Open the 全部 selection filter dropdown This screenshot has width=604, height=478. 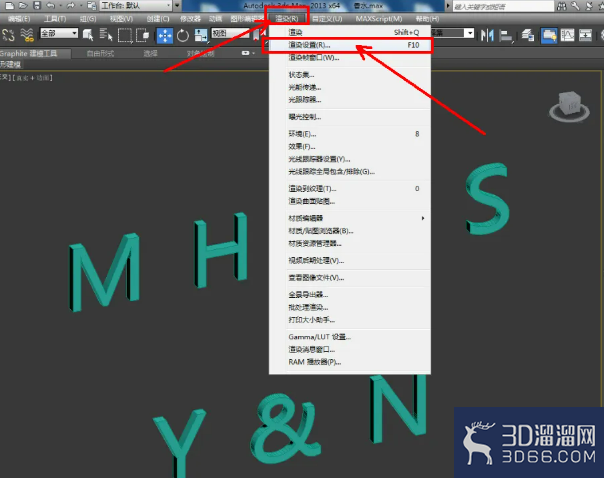point(59,33)
